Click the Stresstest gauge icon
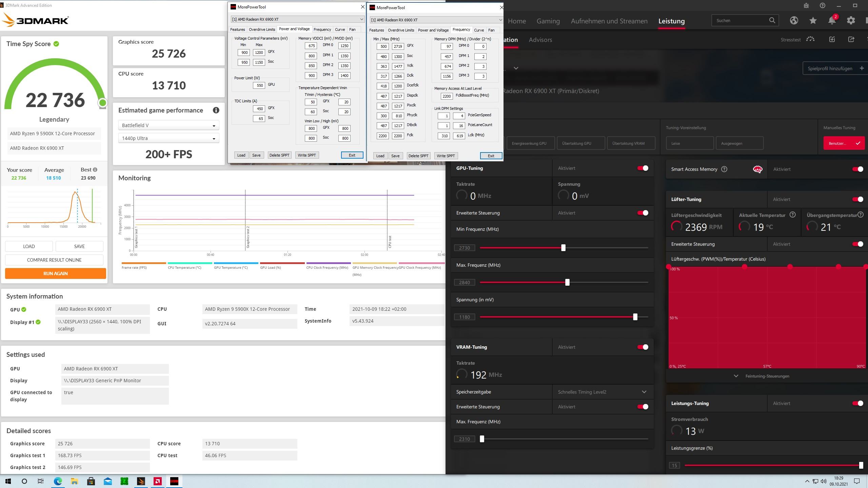Viewport: 868px width, 488px height. coord(810,39)
